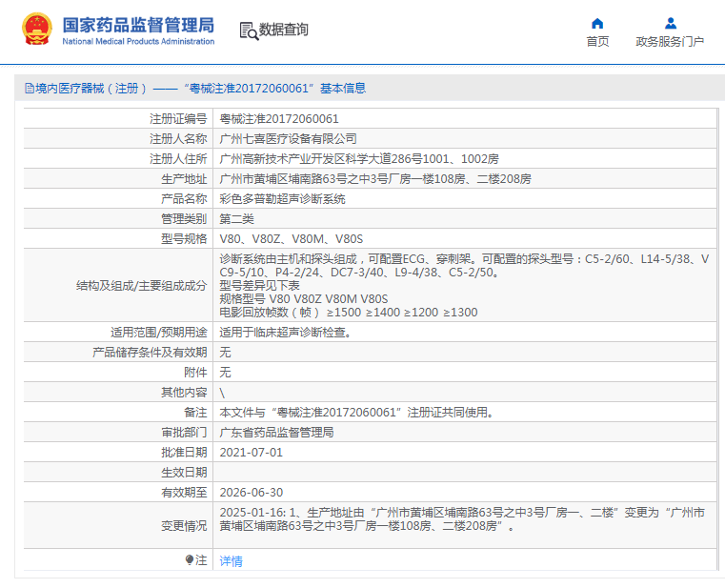This screenshot has width=725, height=588.
Task: Click the 结构及组成/主要组成成分 label
Action: pyautogui.click(x=142, y=286)
